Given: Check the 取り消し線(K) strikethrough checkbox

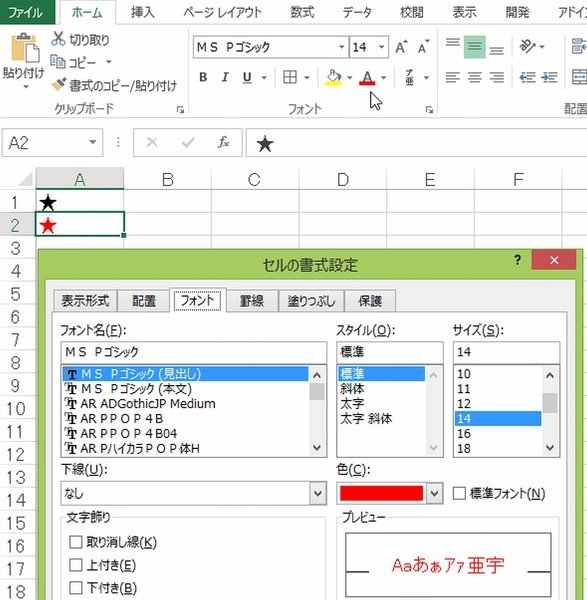Looking at the screenshot, I should [x=75, y=542].
